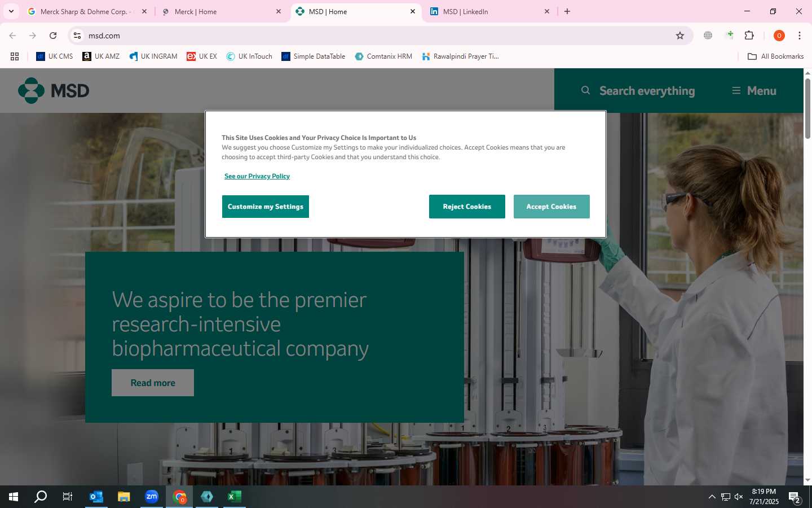The image size is (812, 508).
Task: Open Excel from the taskbar
Action: [x=235, y=497]
